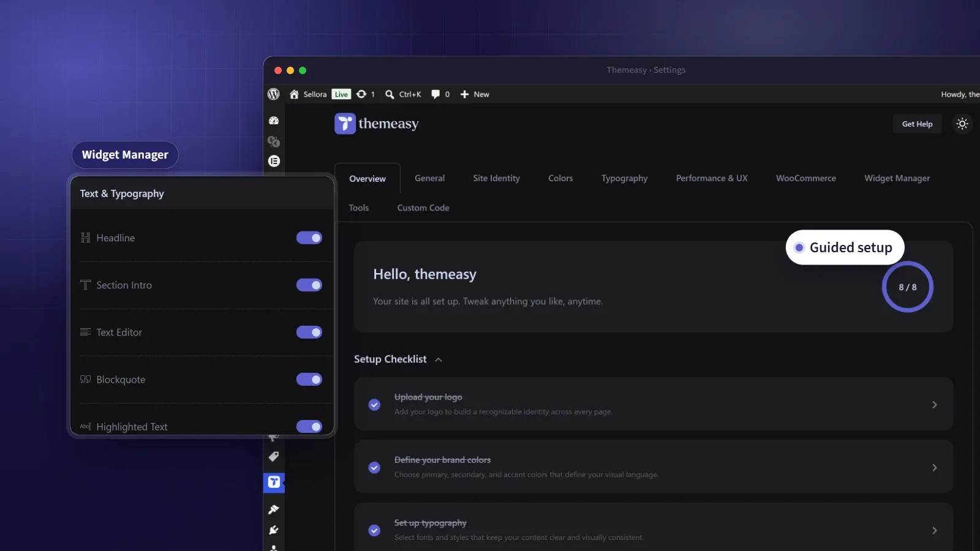Click the Live status badge
The height and width of the screenshot is (551, 980).
[341, 94]
